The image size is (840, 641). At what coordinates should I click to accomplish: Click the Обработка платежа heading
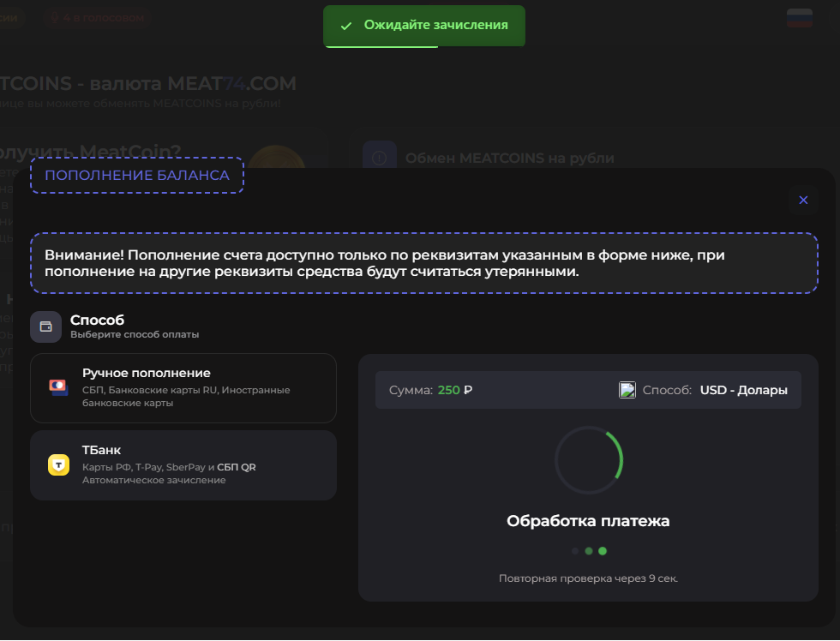(588, 520)
